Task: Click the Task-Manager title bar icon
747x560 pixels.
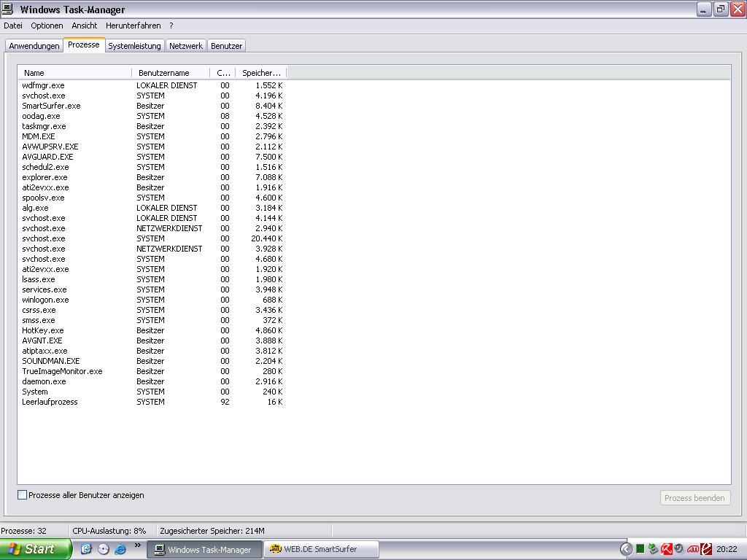Action: (7, 9)
